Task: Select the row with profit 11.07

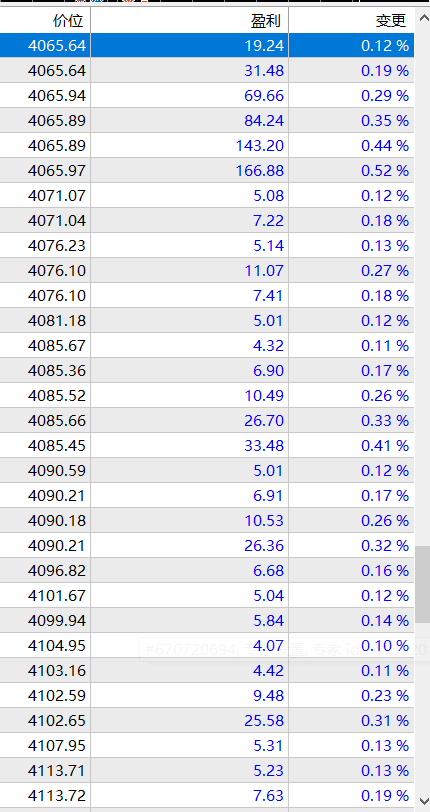Action: (207, 270)
